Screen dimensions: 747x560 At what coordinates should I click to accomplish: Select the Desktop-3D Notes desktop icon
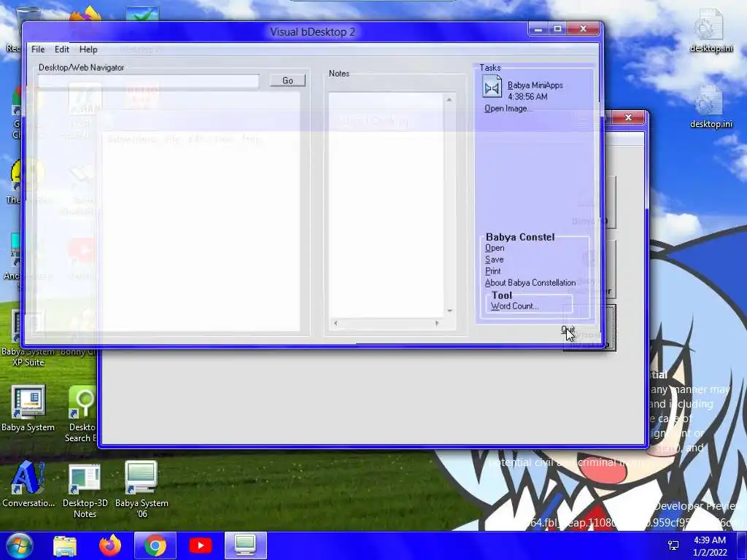85,491
